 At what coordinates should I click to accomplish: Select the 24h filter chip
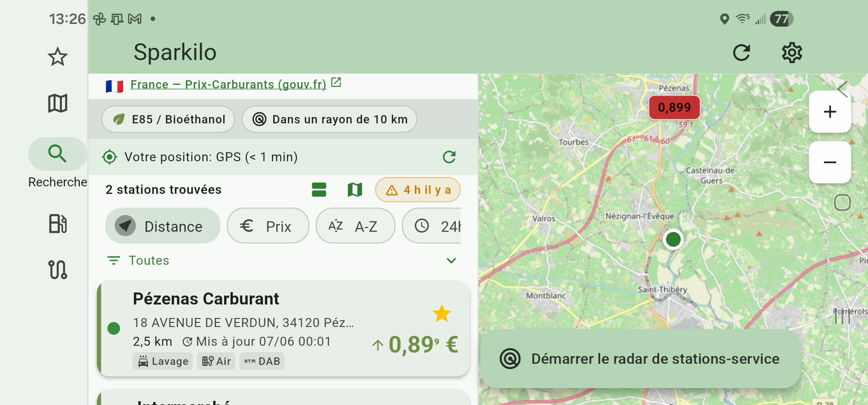432,226
